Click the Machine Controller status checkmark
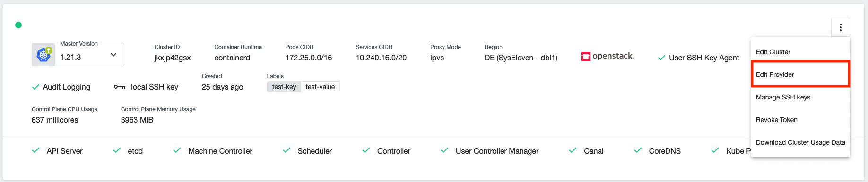 tap(177, 150)
